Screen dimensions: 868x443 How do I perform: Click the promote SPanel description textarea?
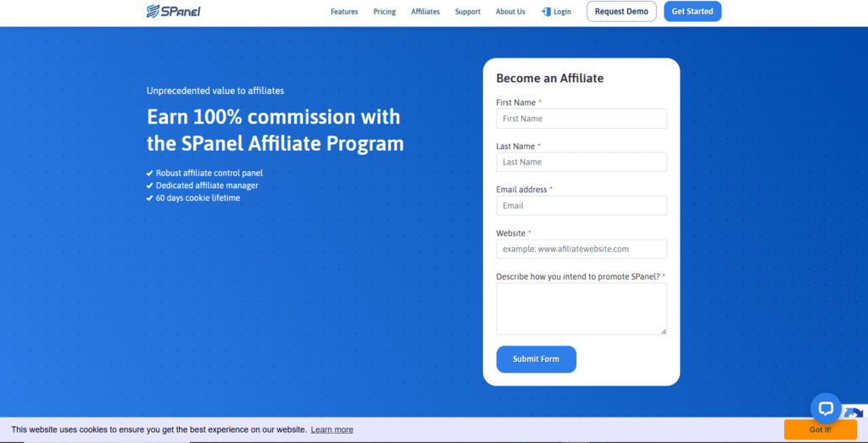(x=581, y=308)
